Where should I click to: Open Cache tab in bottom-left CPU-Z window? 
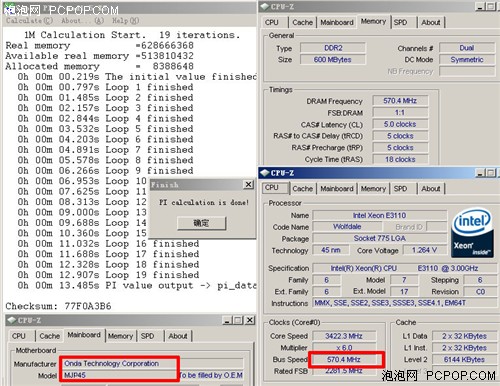click(x=49, y=336)
